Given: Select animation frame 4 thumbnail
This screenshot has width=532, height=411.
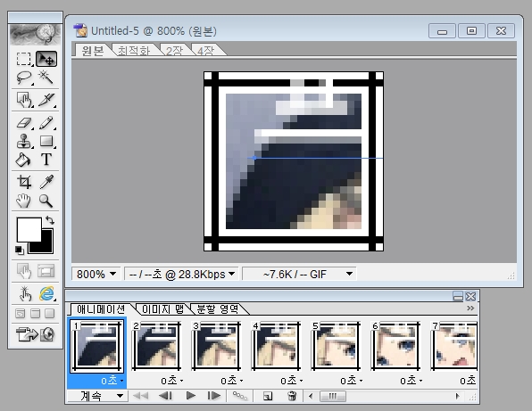Looking at the screenshot, I should click(x=276, y=346).
